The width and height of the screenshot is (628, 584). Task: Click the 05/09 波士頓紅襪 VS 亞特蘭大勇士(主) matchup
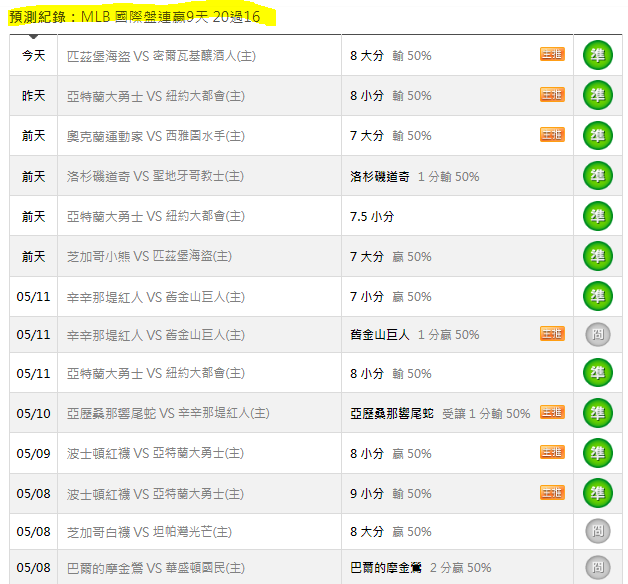point(155,453)
